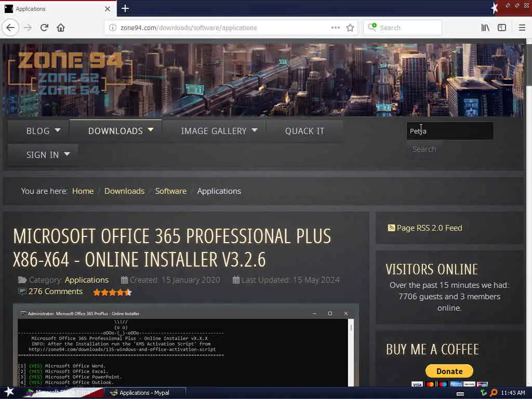Click the magnifier tray icon
The width and height of the screenshot is (532, 399).
coord(494,393)
